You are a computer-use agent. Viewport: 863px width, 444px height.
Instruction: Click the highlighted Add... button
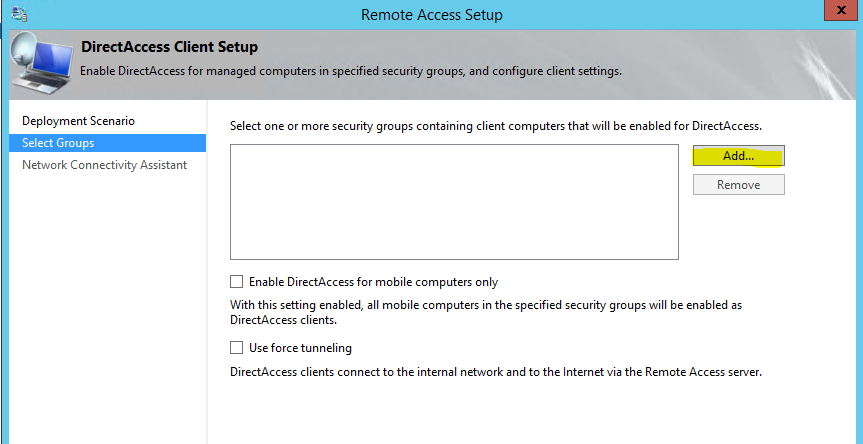click(738, 156)
